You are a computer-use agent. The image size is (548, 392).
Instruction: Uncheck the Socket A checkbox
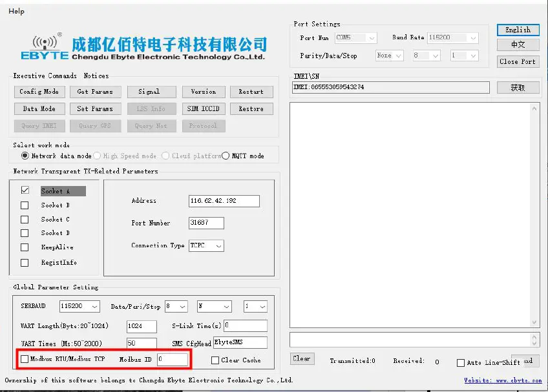click(25, 190)
